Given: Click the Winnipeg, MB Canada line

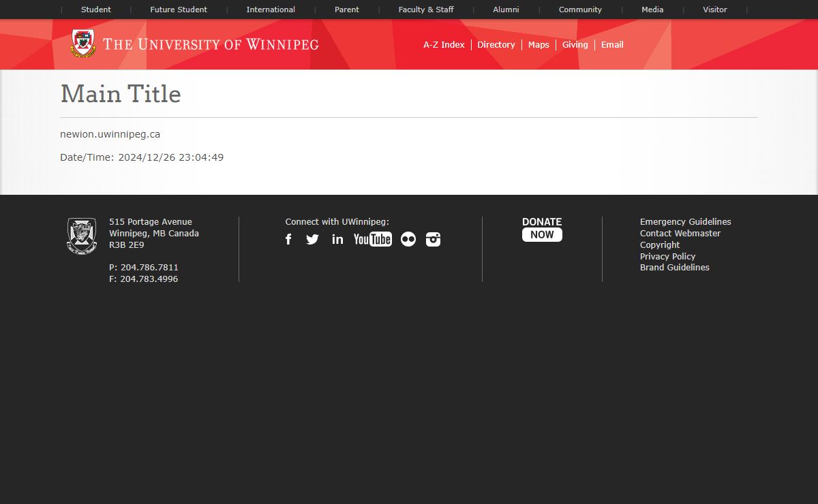Looking at the screenshot, I should click(154, 234).
